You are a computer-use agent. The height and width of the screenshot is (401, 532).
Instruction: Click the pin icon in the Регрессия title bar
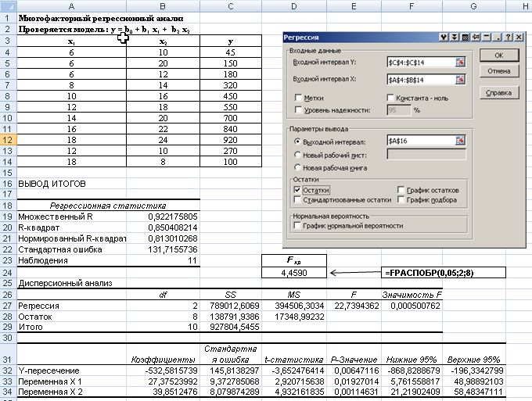tap(476, 38)
